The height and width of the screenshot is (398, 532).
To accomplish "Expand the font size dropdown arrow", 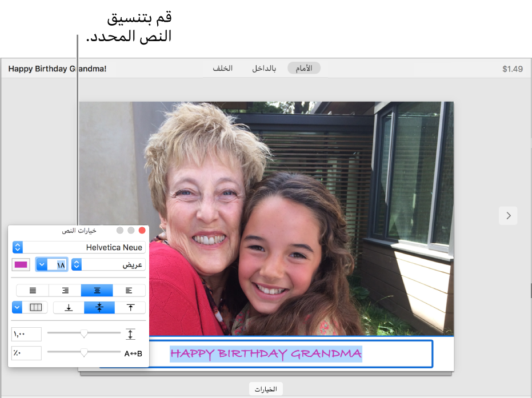I will 41,264.
